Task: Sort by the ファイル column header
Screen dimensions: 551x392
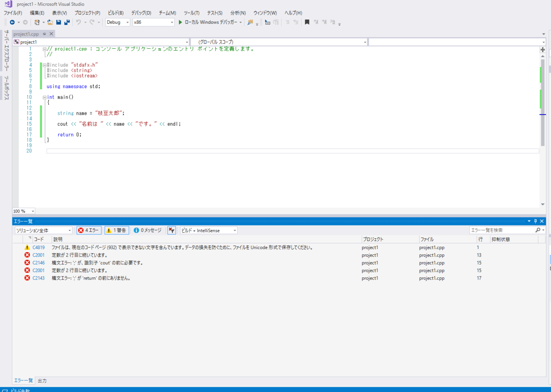Action: point(447,239)
